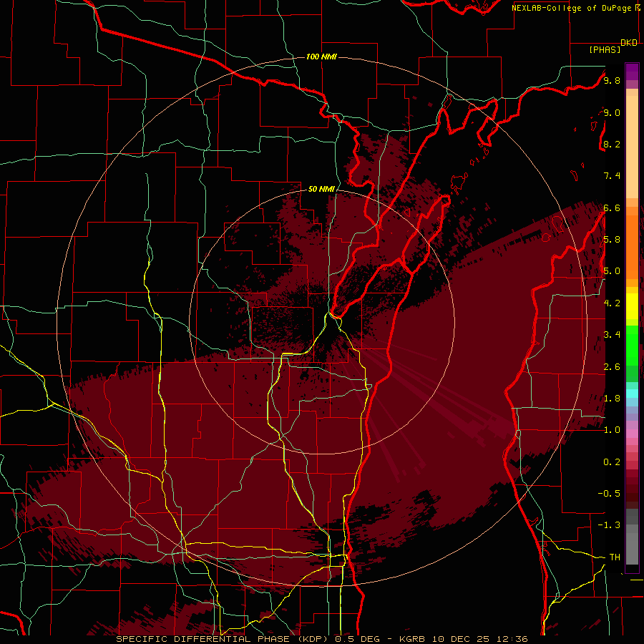Click the -1.3 scale label
644x644 pixels.
click(609, 525)
